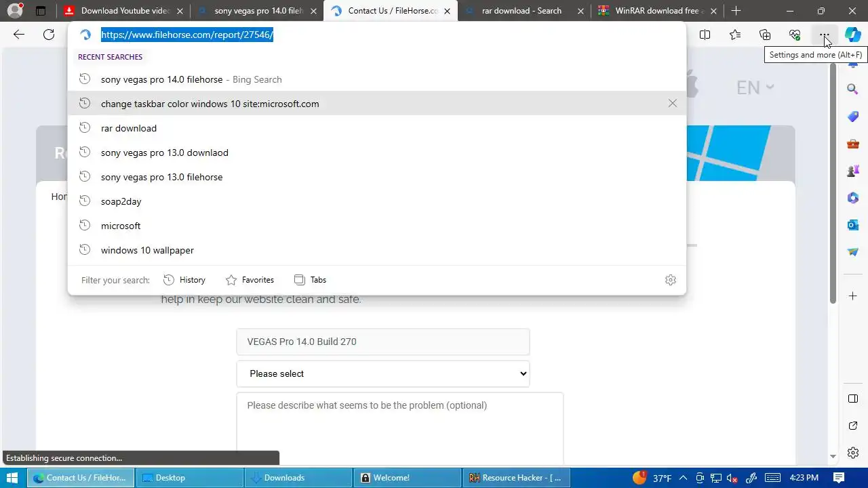Choose the 'soap2day' recent search
Image resolution: width=868 pixels, height=488 pixels.
coord(377,201)
